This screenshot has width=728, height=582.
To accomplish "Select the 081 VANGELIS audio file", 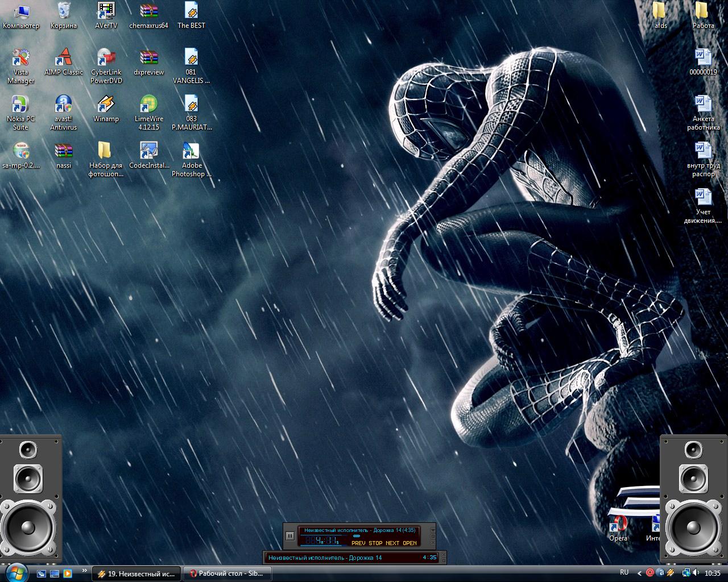I will coord(191,66).
